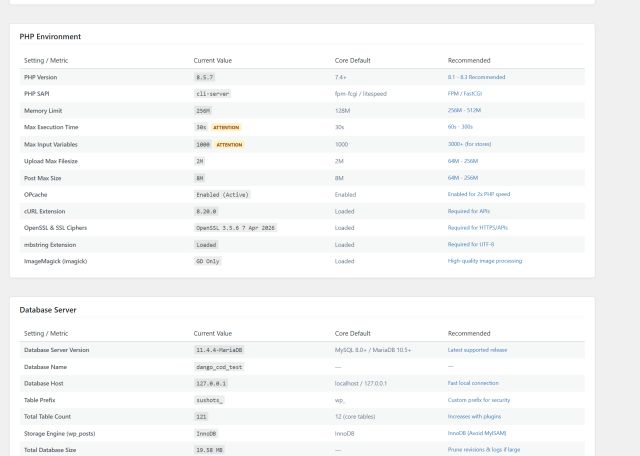Click 'Prune revisions & logs if large' text
640x456 pixels.
(484, 449)
